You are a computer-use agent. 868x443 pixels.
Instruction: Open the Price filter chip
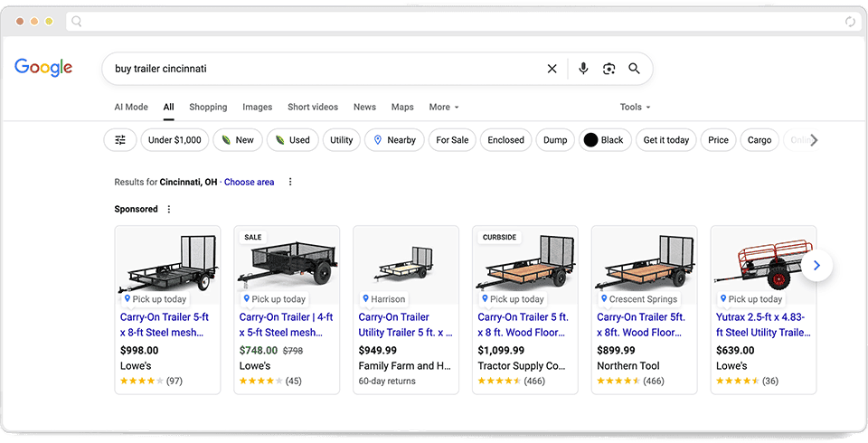(x=718, y=140)
